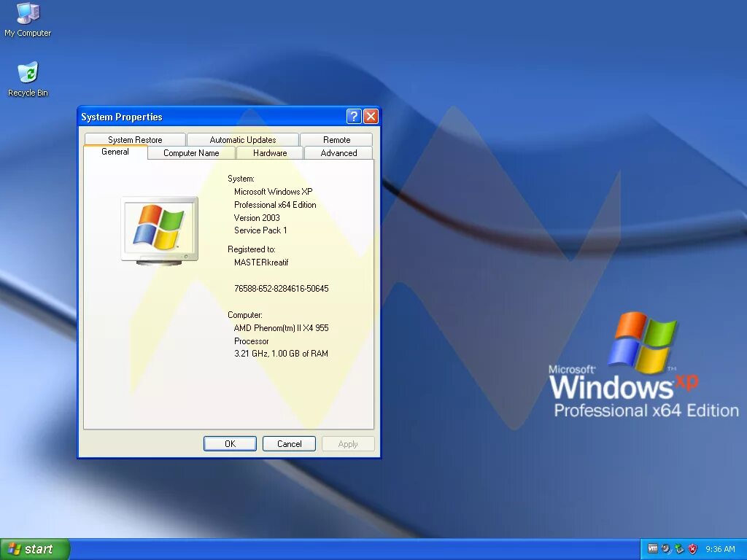Click the red Security Center shield icon
The image size is (747, 560).
[693, 548]
